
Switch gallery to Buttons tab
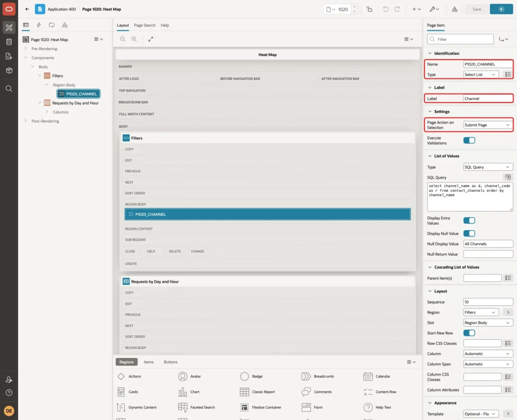[171, 362]
